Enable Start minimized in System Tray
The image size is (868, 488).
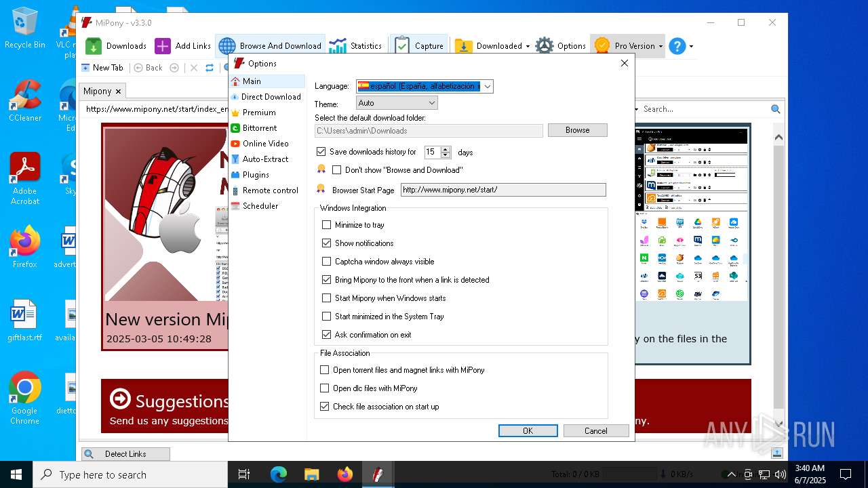click(327, 317)
